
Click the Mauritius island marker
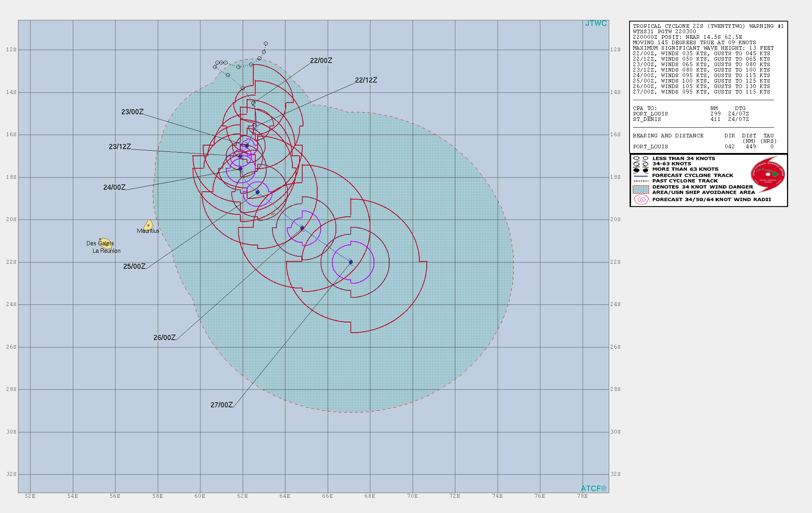pyautogui.click(x=148, y=225)
